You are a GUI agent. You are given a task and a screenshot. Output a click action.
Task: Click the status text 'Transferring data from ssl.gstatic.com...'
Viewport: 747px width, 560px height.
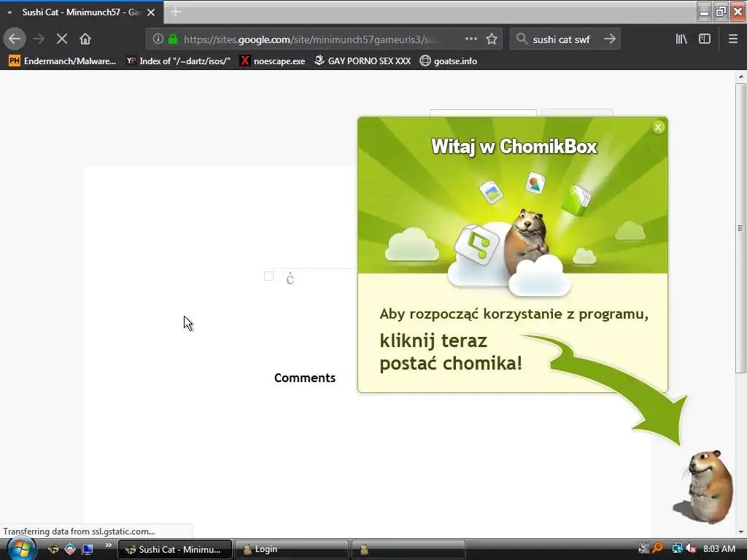[79, 532]
